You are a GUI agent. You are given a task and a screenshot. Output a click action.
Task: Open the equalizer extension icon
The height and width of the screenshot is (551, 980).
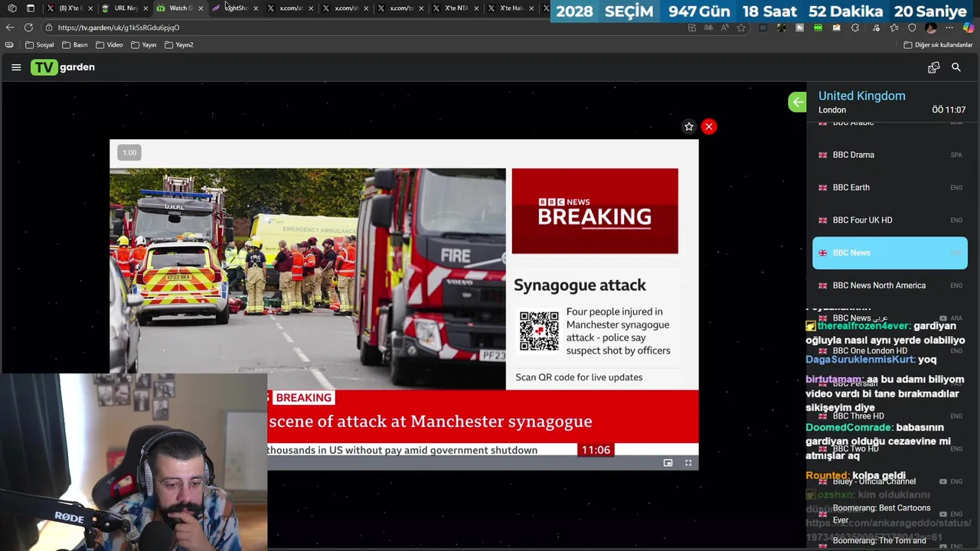[x=763, y=28]
